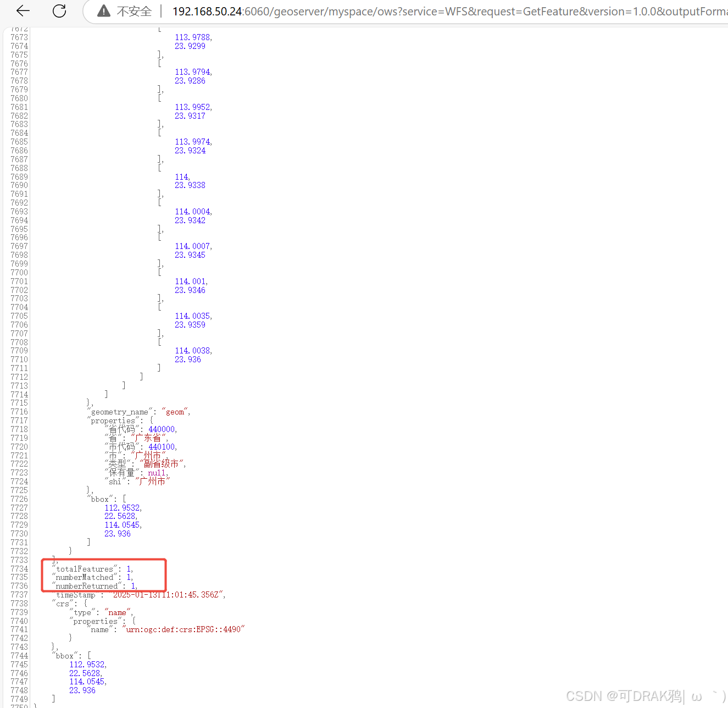Click coordinate value 113.9952

click(192, 107)
